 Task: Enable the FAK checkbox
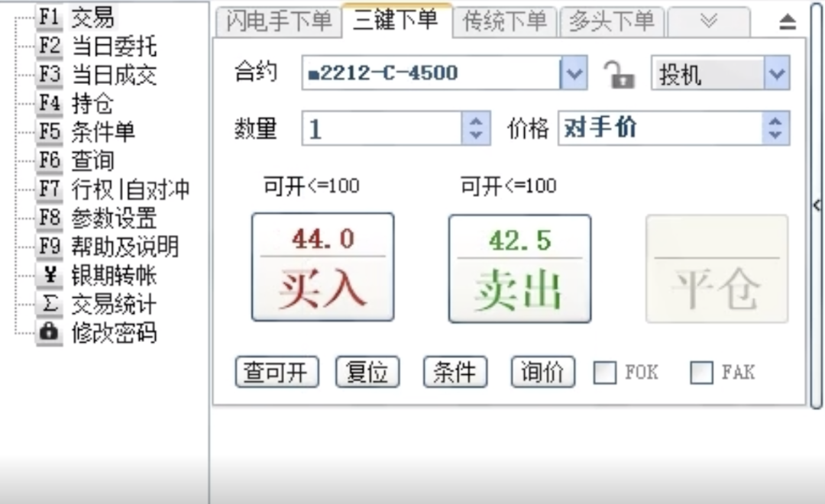[700, 373]
